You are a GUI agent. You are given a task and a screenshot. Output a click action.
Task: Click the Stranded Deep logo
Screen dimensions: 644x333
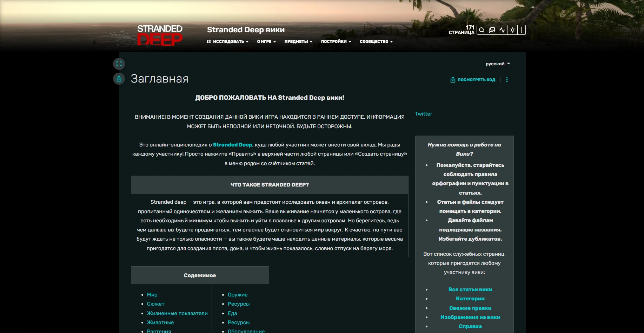[x=160, y=35]
